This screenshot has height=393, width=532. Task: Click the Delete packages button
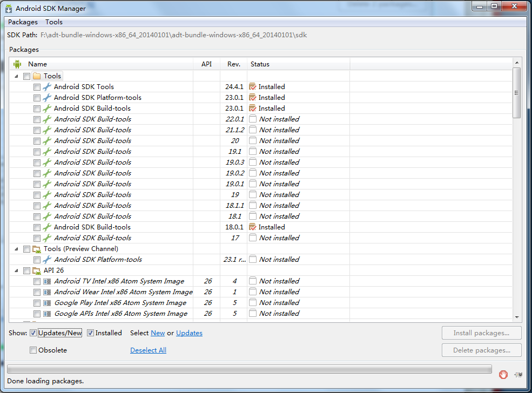(481, 350)
